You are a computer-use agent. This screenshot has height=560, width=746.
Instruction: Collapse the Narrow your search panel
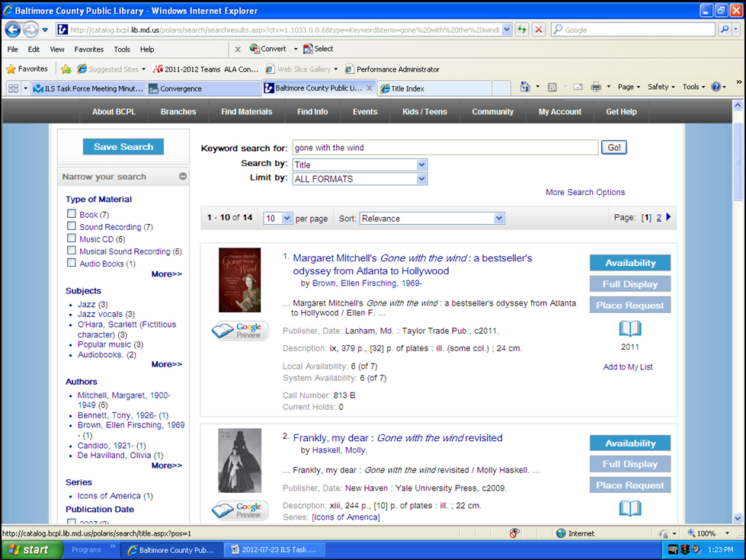tap(183, 177)
